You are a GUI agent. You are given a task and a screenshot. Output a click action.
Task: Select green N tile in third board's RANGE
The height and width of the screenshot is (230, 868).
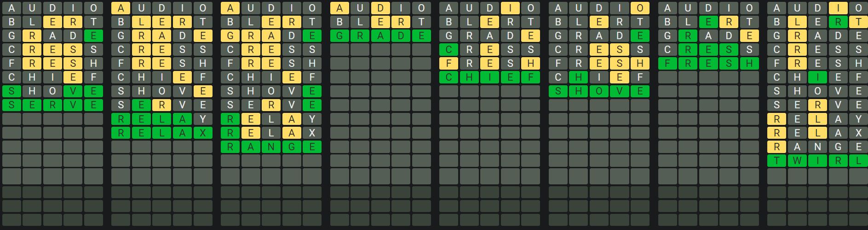pos(271,147)
